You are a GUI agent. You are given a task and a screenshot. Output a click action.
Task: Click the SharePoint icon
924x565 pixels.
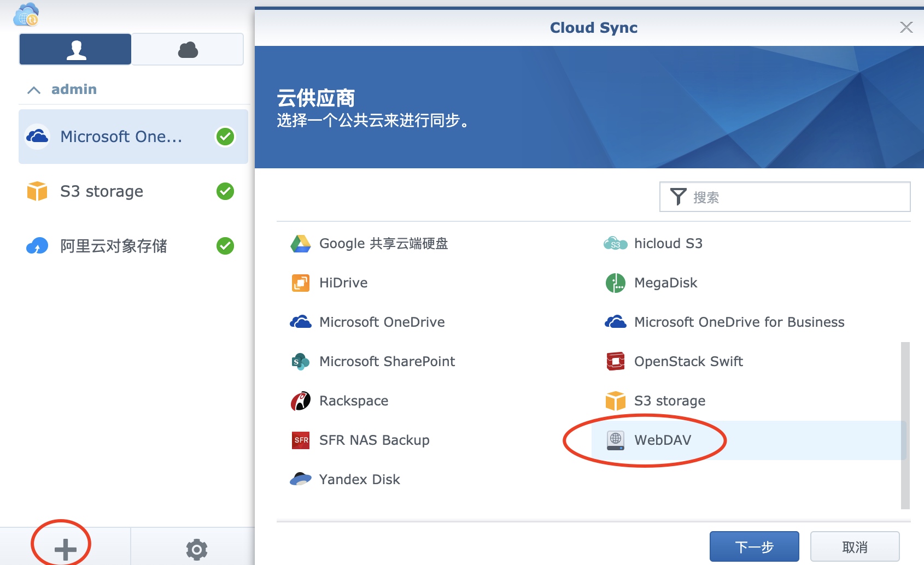coord(301,362)
